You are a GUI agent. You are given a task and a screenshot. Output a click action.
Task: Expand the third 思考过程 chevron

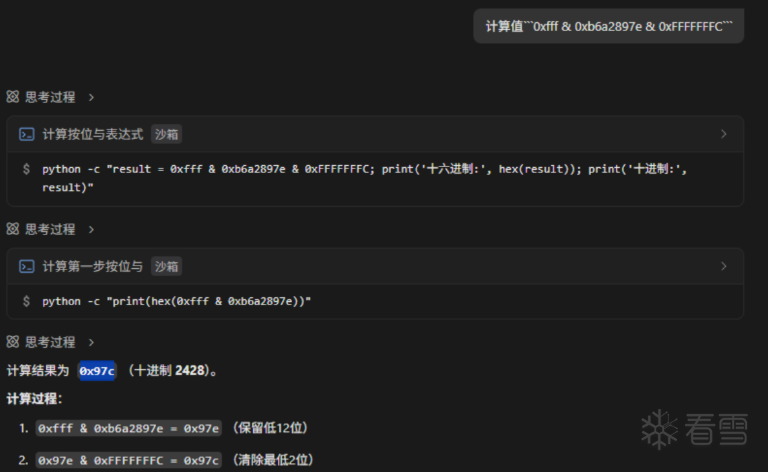point(91,342)
